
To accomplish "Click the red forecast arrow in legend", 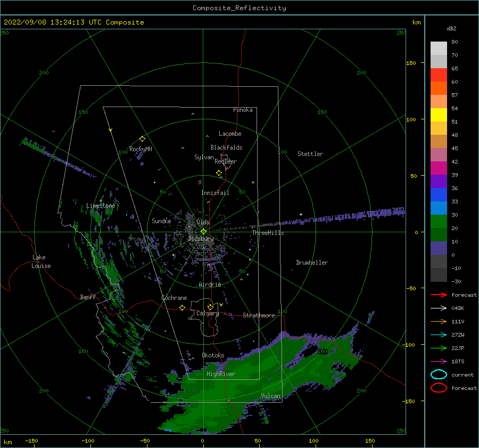I will (x=439, y=295).
